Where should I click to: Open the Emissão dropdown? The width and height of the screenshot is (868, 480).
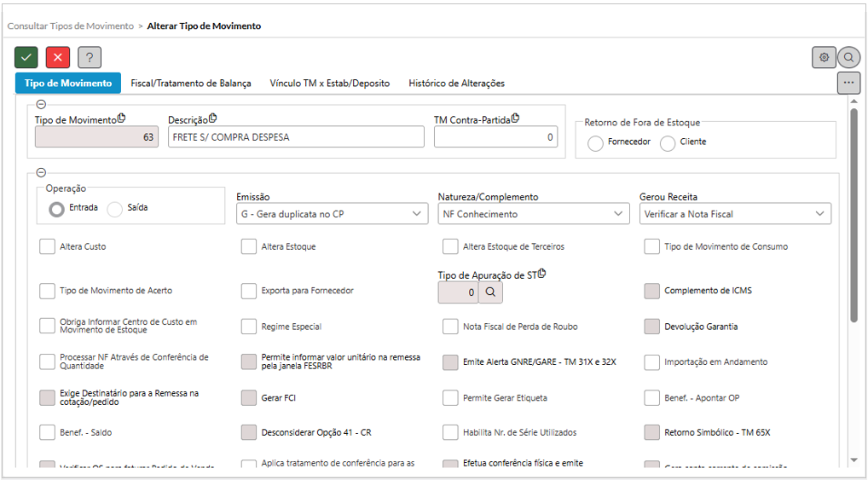(x=332, y=214)
